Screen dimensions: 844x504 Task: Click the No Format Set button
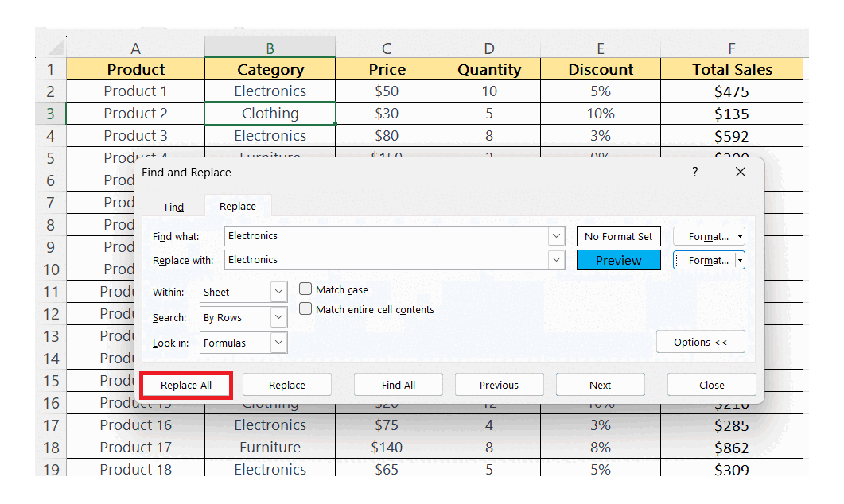[x=618, y=236]
